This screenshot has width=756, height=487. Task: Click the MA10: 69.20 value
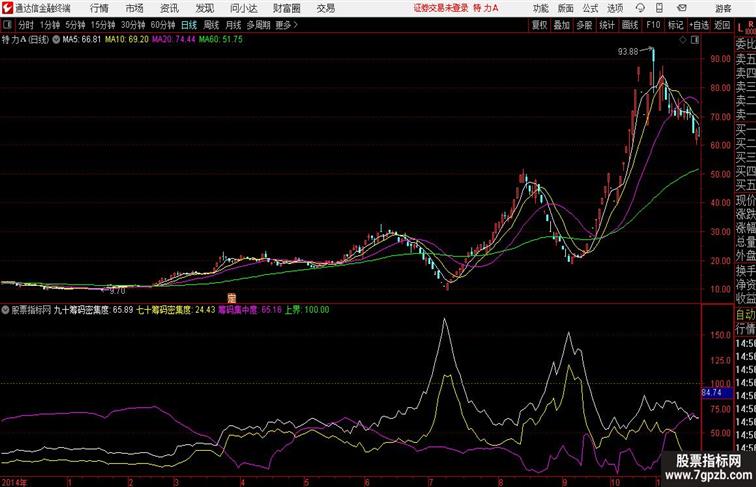[127, 40]
